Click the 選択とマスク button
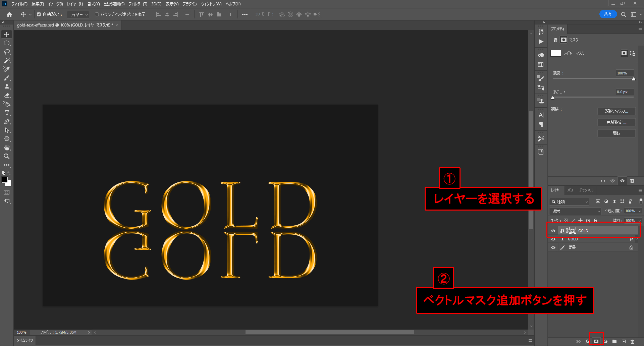This screenshot has height=346, width=644. 616,111
